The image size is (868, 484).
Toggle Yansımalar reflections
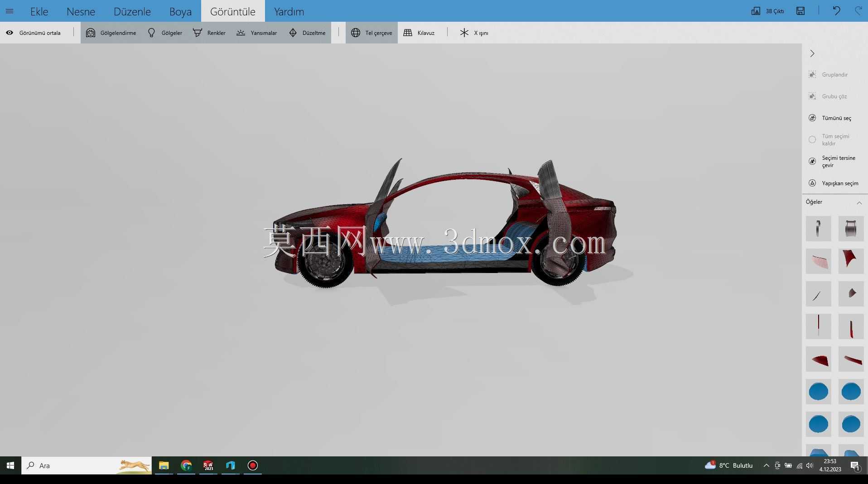256,33
